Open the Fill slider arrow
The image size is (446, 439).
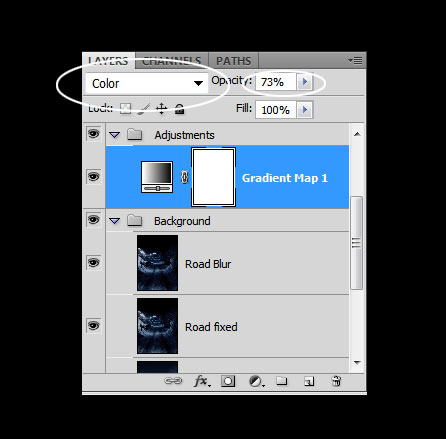(x=305, y=110)
